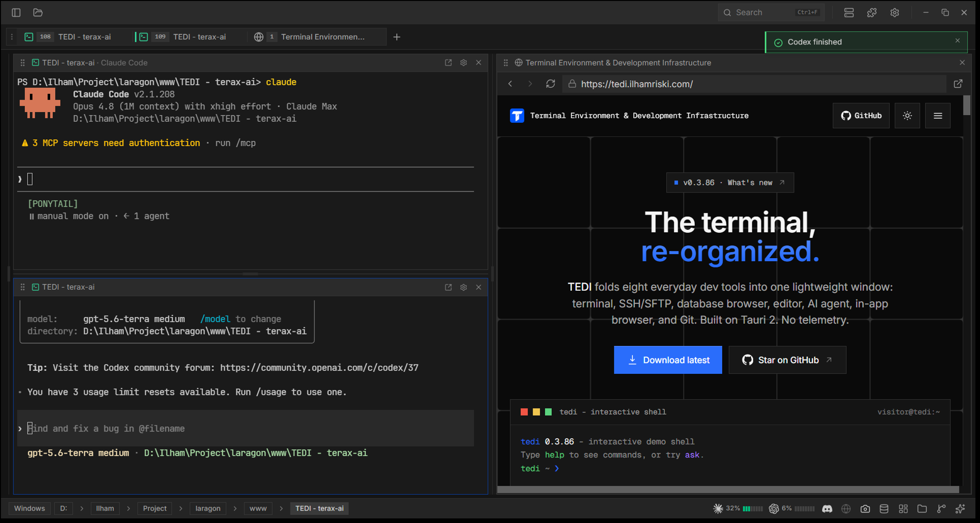Click the camera screenshot icon in status bar
This screenshot has width=980, height=523.
865,509
